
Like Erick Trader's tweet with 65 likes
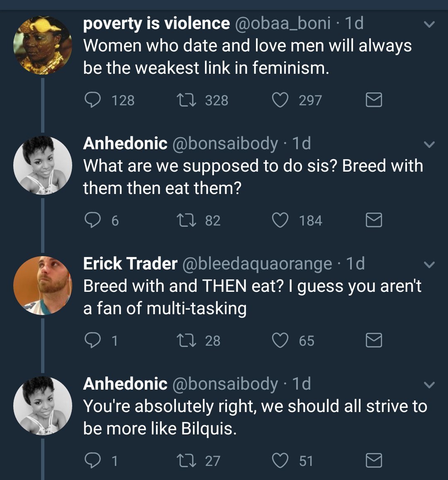(280, 340)
